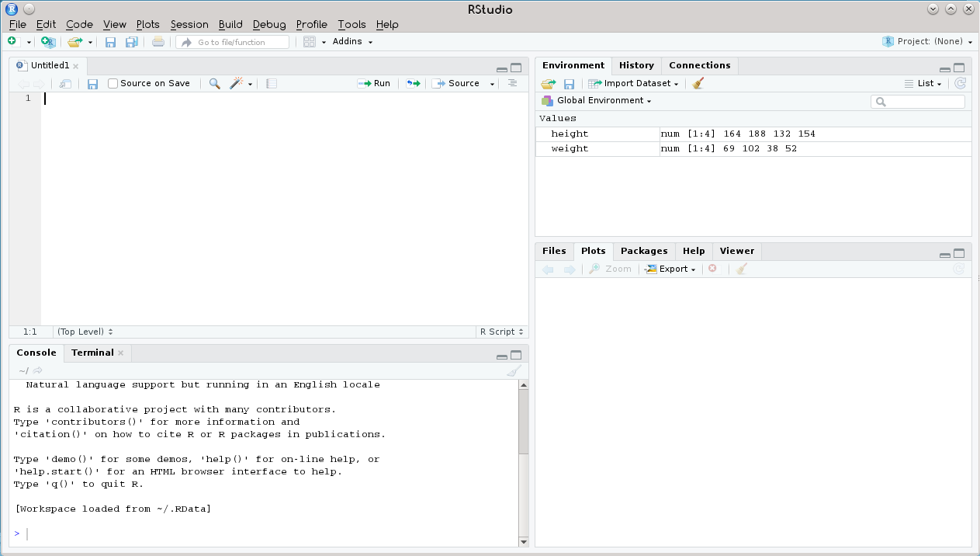Click the console scrollbar up arrow
Screen dimensions: 980x556
tap(523, 385)
